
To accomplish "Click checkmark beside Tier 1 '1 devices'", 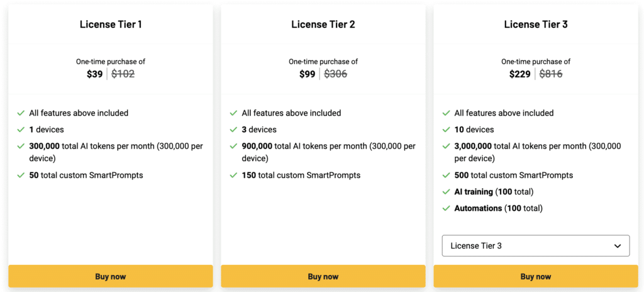I will [x=21, y=130].
